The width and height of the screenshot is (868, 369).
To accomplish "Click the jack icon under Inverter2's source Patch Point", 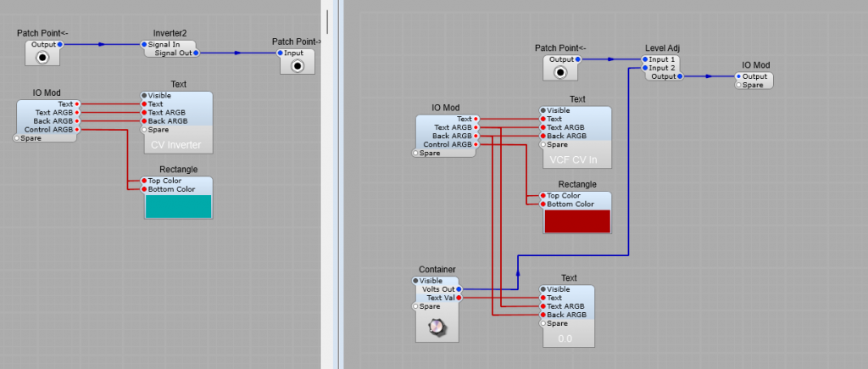I will [42, 58].
